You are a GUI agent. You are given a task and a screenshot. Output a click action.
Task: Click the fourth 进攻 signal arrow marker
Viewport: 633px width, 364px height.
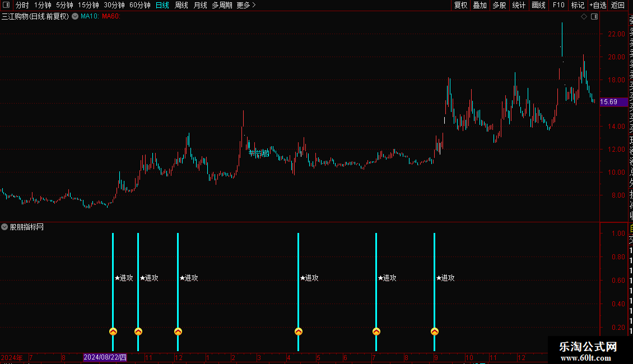coord(299,332)
